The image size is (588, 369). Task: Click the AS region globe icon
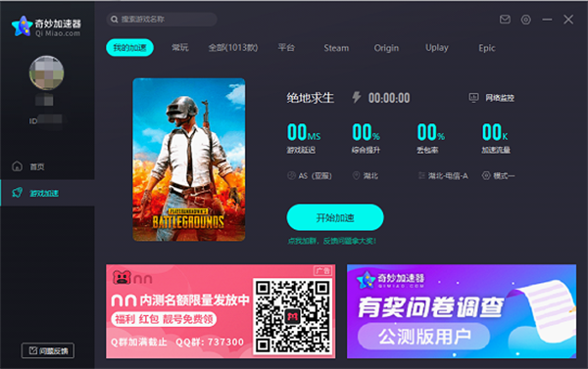coord(291,175)
